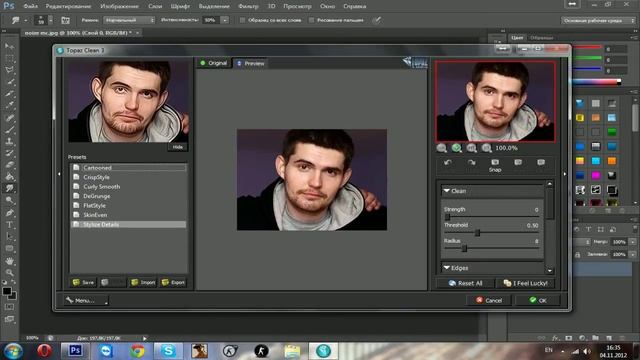The image size is (640, 360).
Task: Open Skype from the taskbar
Action: pyautogui.click(x=168, y=351)
